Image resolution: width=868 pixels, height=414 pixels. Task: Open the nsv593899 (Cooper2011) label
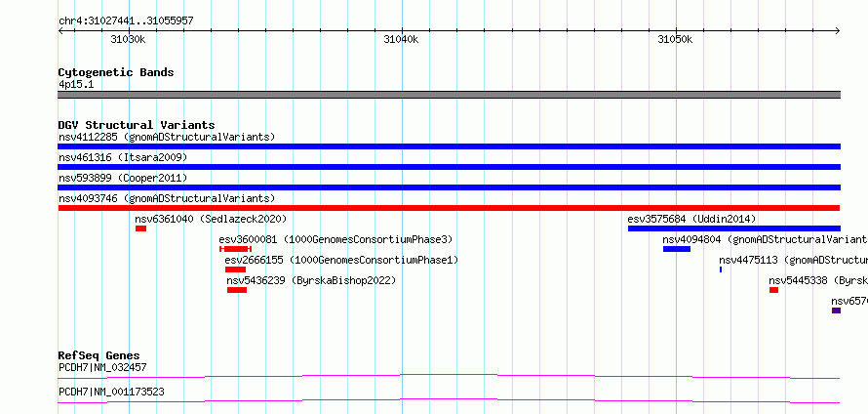pyautogui.click(x=123, y=178)
